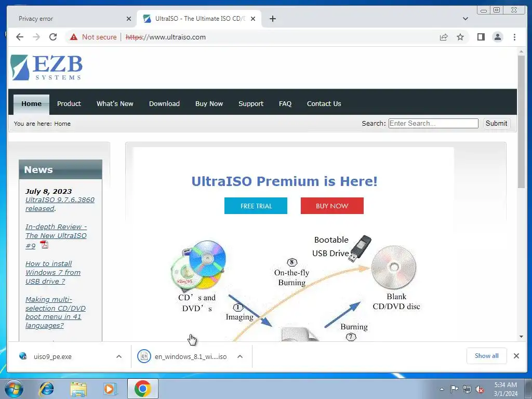Open Chrome three-dot menu
This screenshot has height=399, width=532.
[514, 37]
